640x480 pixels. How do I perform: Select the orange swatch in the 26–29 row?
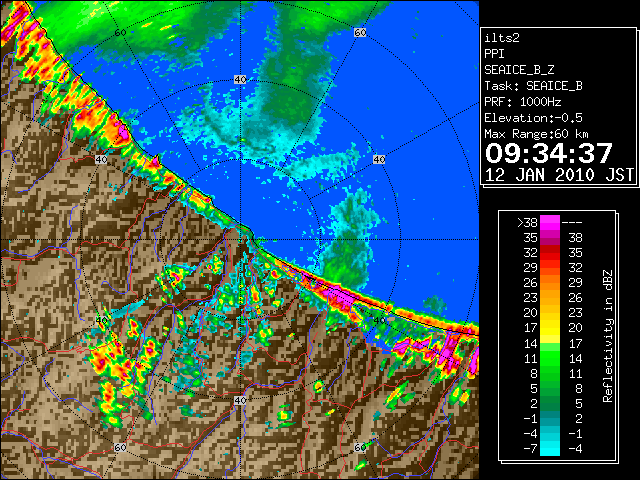tap(550, 283)
